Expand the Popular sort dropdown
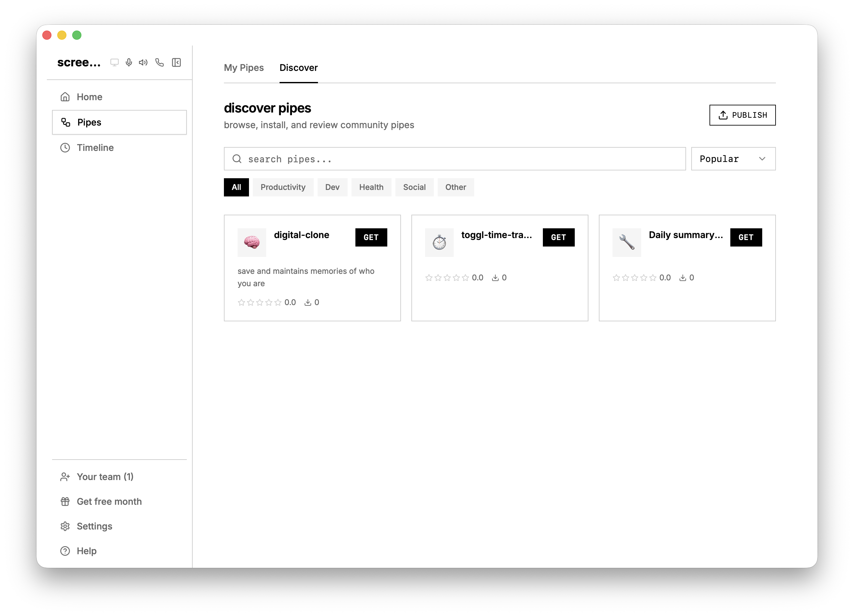 click(x=733, y=159)
